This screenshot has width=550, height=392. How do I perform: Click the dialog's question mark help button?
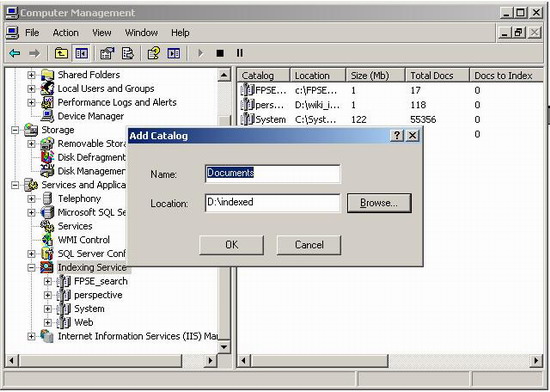[x=397, y=136]
